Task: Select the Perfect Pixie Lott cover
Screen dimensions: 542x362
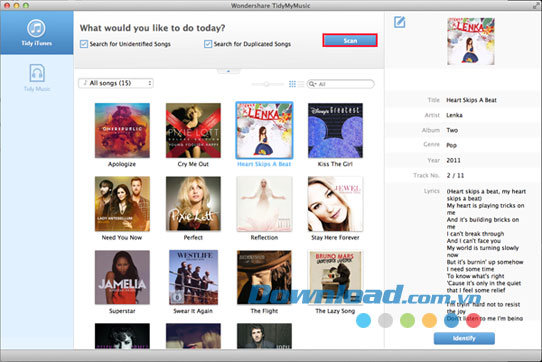Action: coord(193,204)
